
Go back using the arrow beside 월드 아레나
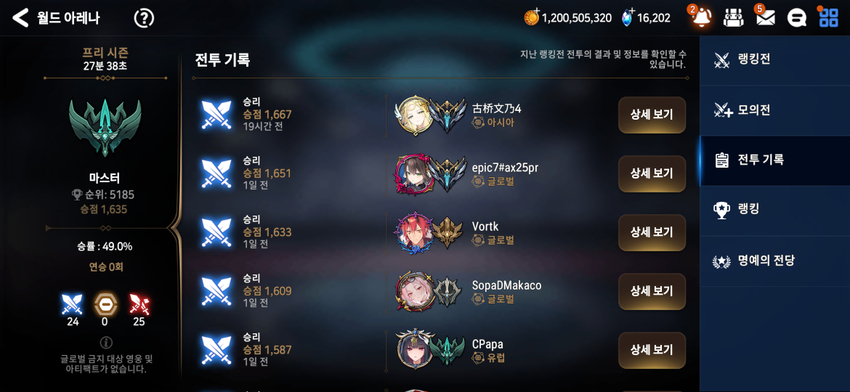click(20, 18)
